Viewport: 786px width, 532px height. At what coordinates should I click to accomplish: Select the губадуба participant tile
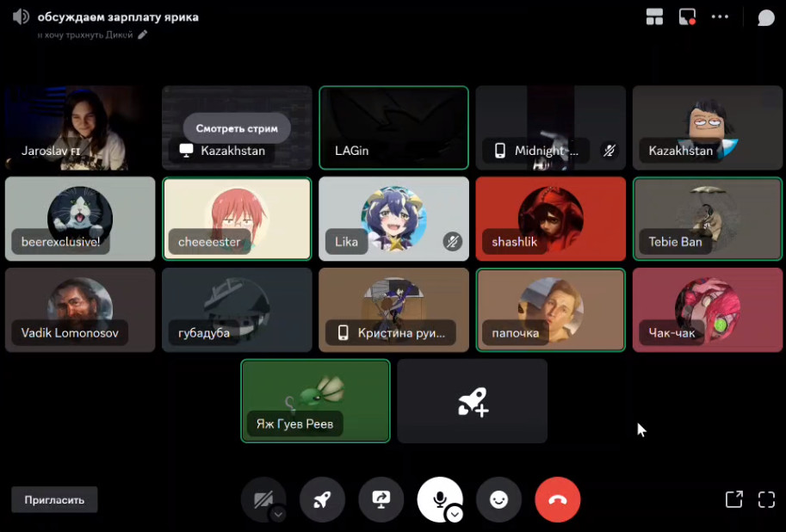(237, 310)
